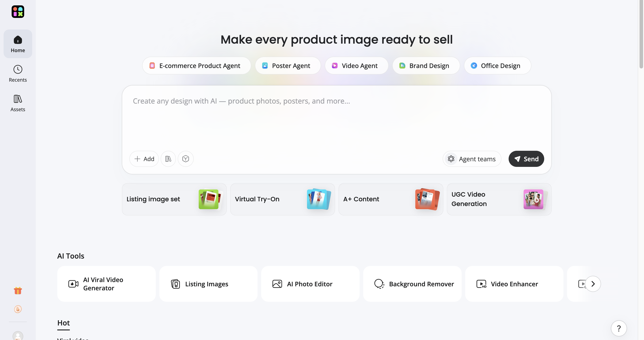
Task: Open Assets library in sidebar
Action: [x=18, y=103]
